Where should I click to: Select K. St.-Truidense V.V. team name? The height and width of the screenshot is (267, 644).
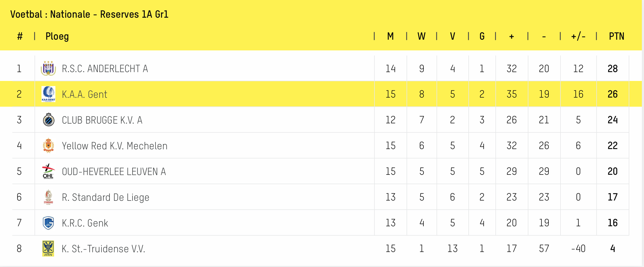coord(104,249)
